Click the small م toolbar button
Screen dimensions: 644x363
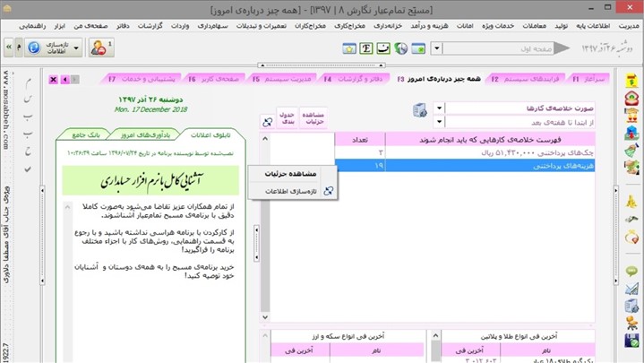(19, 48)
